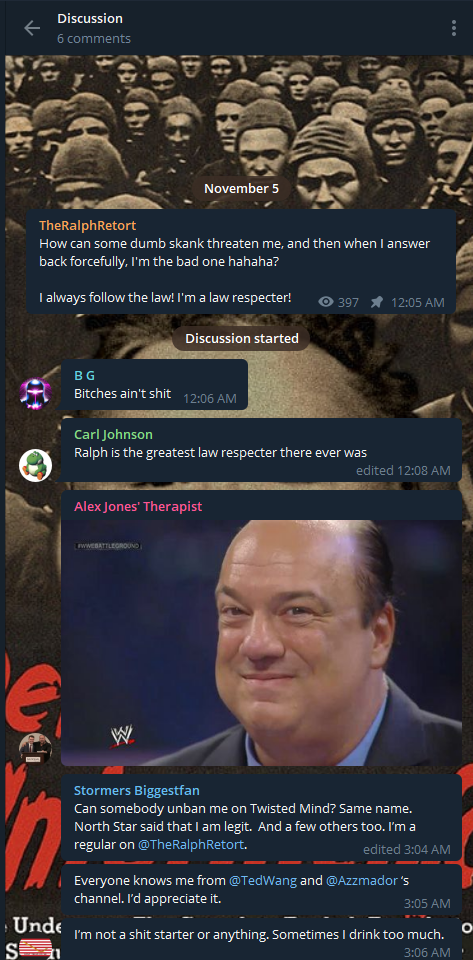Go back using the arrow icon
The width and height of the screenshot is (473, 960).
[x=32, y=28]
